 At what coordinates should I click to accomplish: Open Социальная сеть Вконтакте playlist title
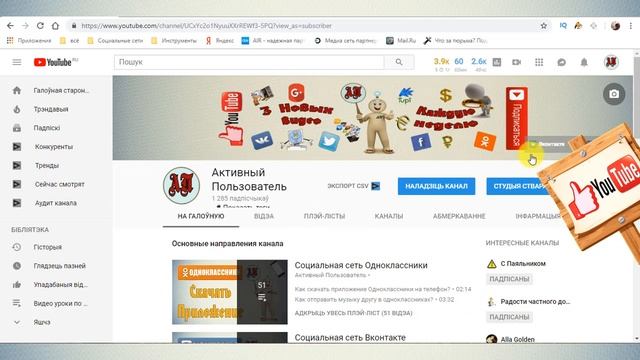(350, 338)
